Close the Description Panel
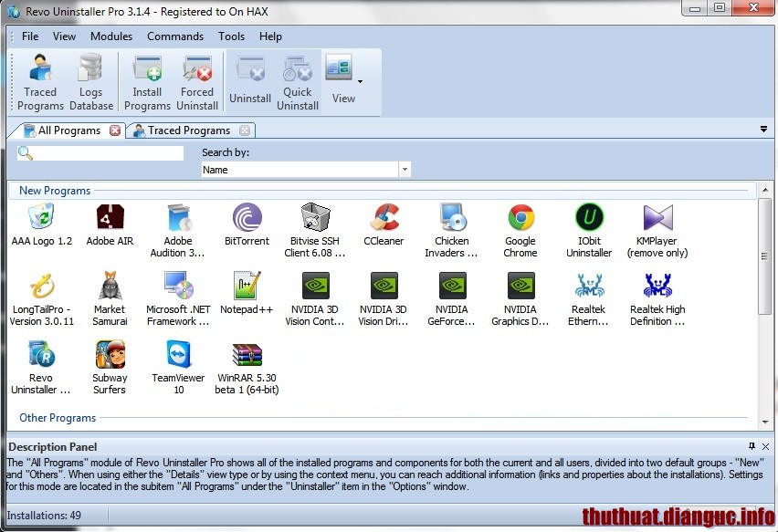This screenshot has height=532, width=778. click(765, 447)
